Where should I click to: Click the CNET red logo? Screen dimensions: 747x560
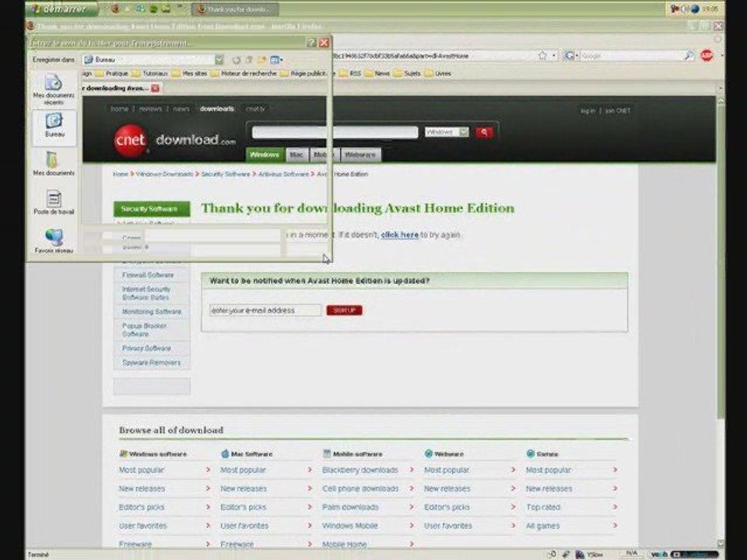pyautogui.click(x=131, y=140)
